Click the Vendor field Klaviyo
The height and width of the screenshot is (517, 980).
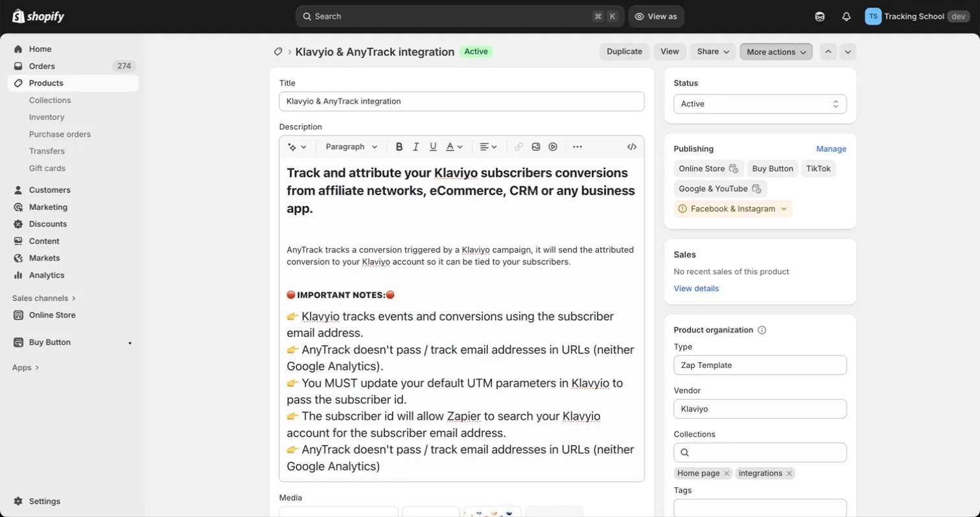click(x=760, y=409)
